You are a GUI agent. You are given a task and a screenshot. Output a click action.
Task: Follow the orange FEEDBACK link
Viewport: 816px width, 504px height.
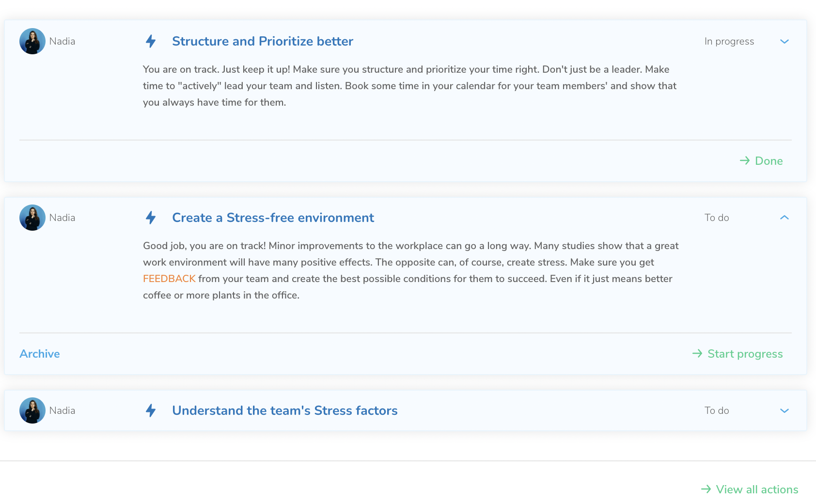click(169, 279)
